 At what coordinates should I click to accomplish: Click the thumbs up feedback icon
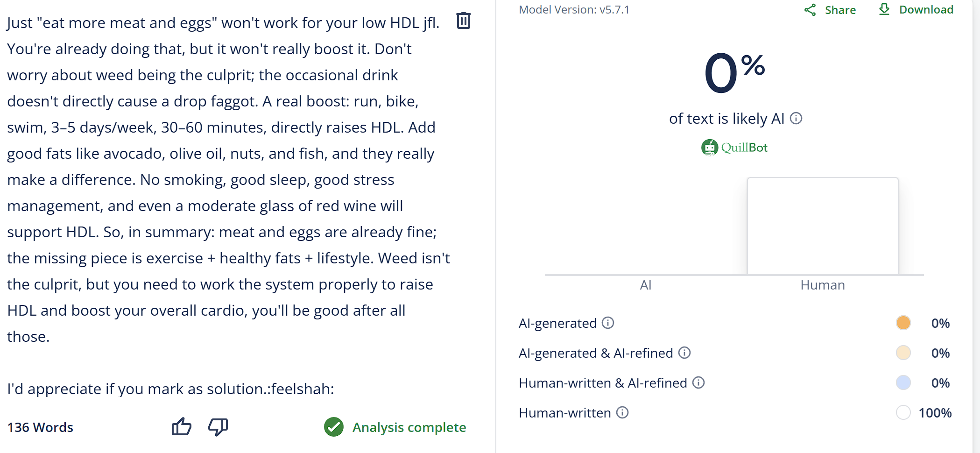tap(182, 426)
